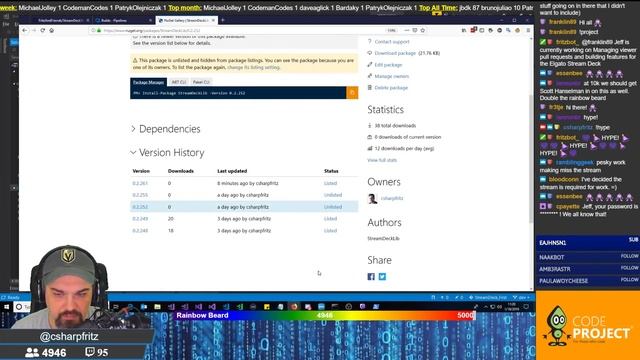This screenshot has height=360, width=640.
Task: Click Listed status in the 0.2.261 row
Action: 330,183
